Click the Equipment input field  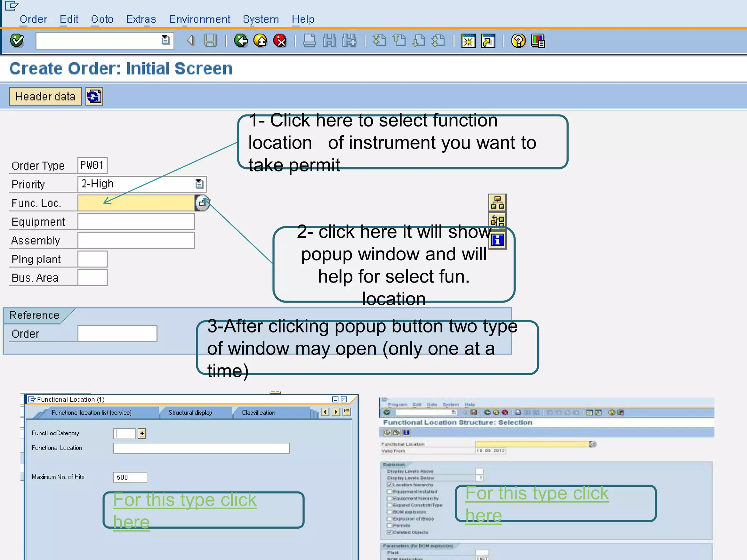136,222
